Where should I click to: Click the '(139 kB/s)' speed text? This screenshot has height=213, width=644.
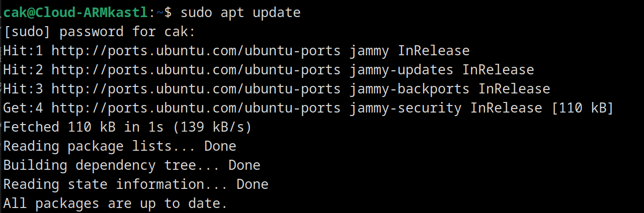coord(212,127)
